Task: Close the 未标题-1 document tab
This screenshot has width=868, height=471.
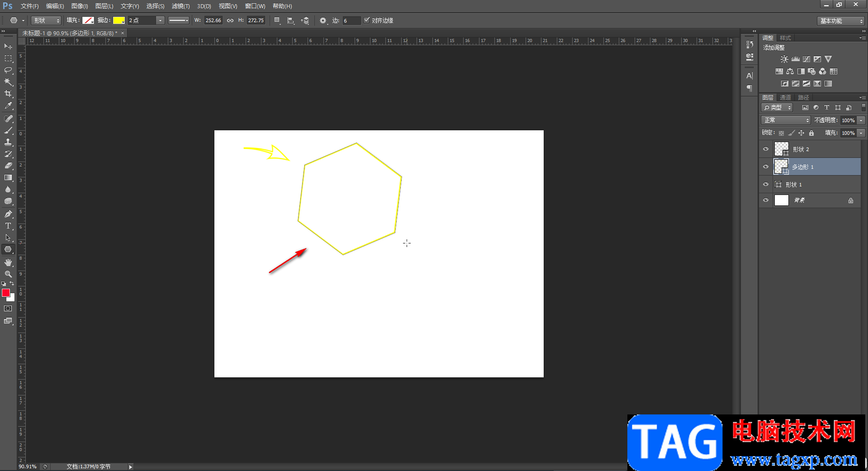Action: [x=123, y=33]
